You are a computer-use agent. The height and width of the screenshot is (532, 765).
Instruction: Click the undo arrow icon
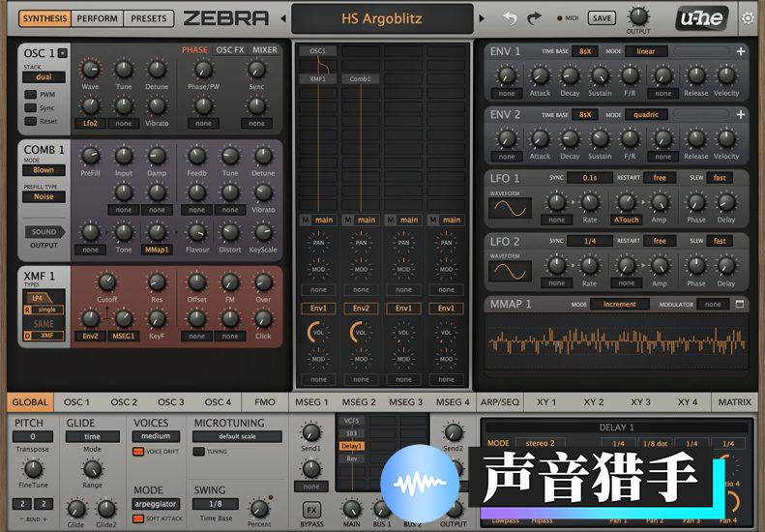pyautogui.click(x=510, y=18)
